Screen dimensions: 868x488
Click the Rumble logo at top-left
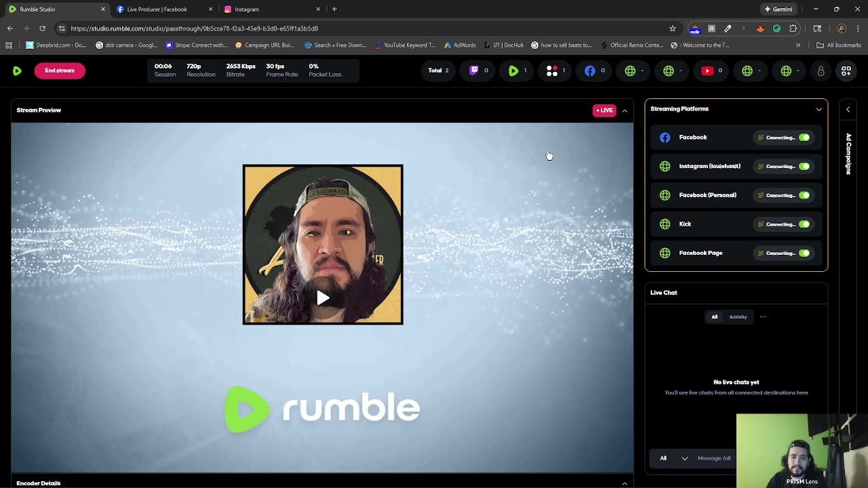click(x=17, y=70)
